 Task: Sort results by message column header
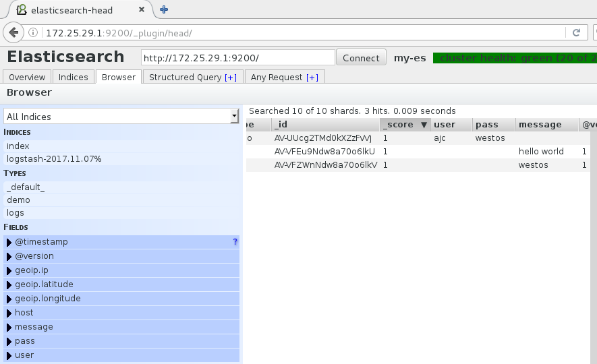point(546,125)
